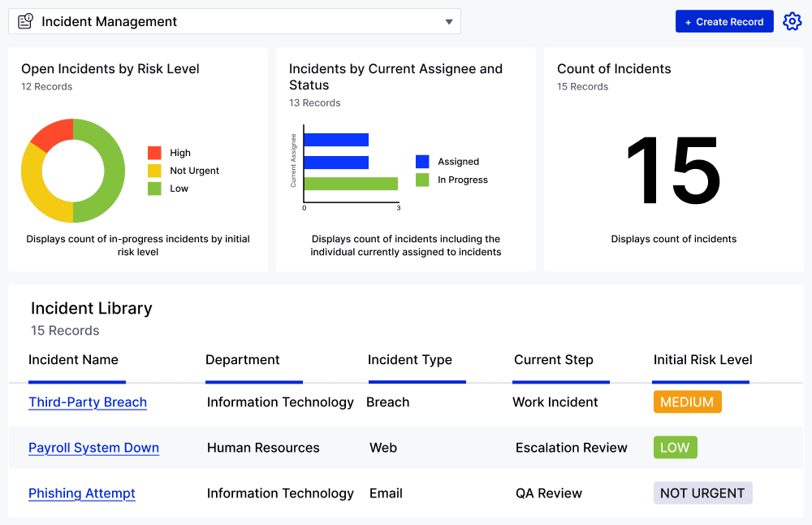
Task: Click the NOT URGENT badge on Phishing Attempt
Action: tap(702, 492)
